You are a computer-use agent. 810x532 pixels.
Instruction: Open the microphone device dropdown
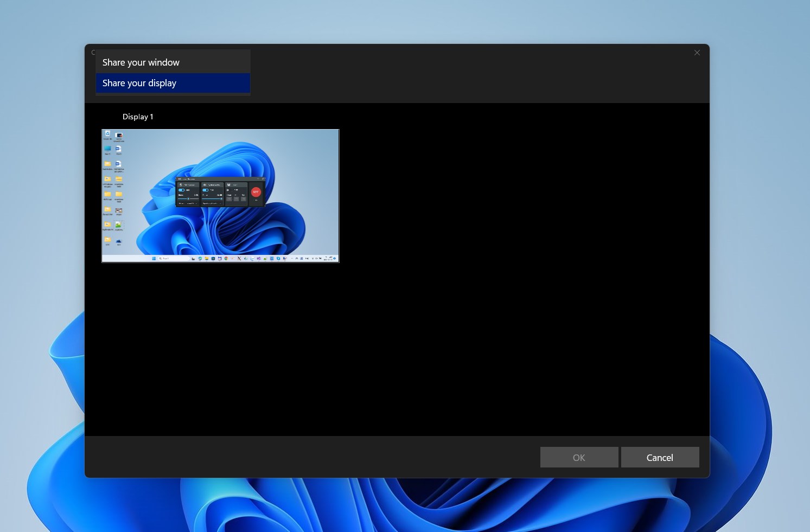click(x=187, y=203)
